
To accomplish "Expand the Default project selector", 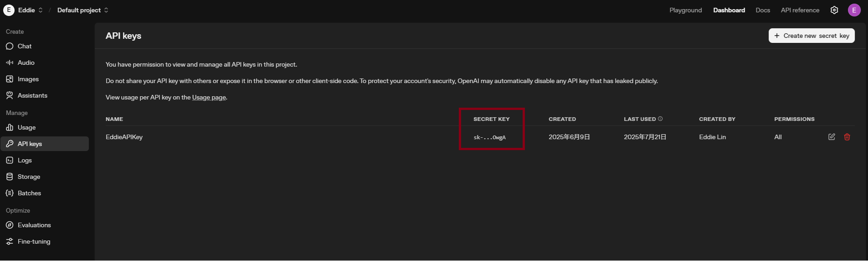I will (82, 10).
